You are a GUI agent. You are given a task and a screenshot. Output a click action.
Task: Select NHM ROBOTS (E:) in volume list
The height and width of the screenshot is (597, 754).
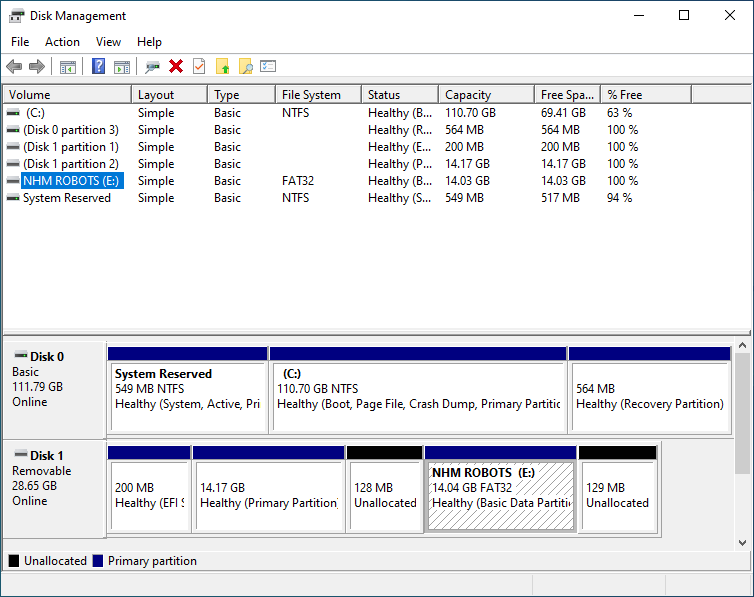click(72, 181)
